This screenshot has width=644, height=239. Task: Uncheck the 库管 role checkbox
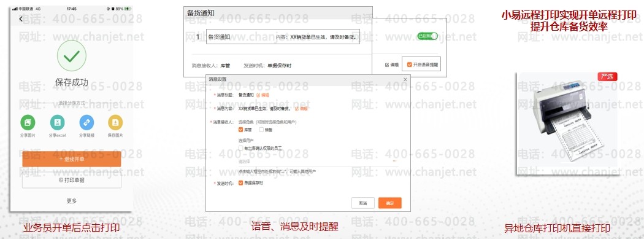click(x=241, y=130)
